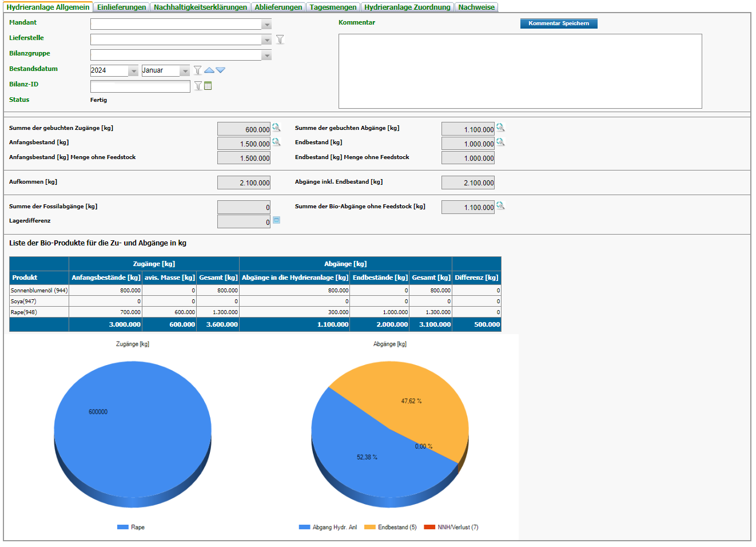Viewport: 756px width, 547px height.
Task: Step Bestandsdatum back with the down arrow
Action: coord(221,70)
